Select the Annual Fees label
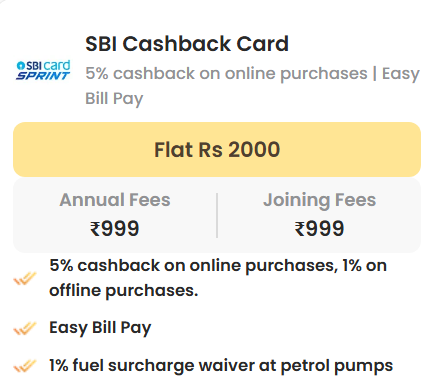This screenshot has height=380, width=424. click(x=115, y=200)
